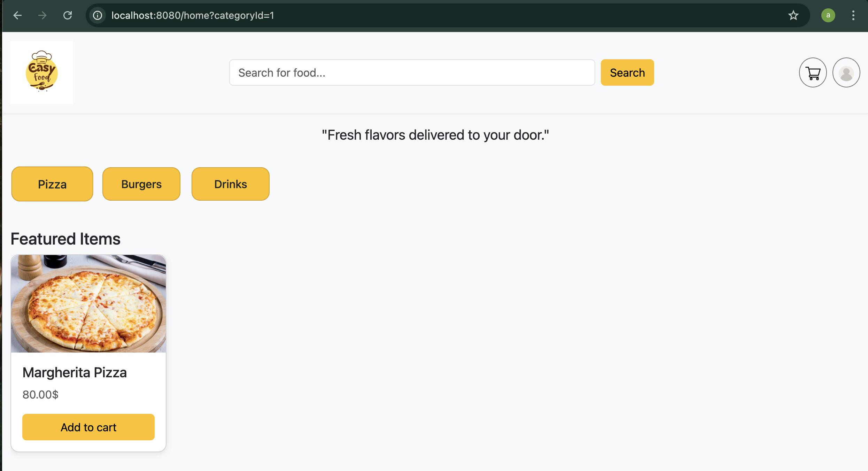Select the Drinks category
This screenshot has height=471, width=868.
point(230,184)
